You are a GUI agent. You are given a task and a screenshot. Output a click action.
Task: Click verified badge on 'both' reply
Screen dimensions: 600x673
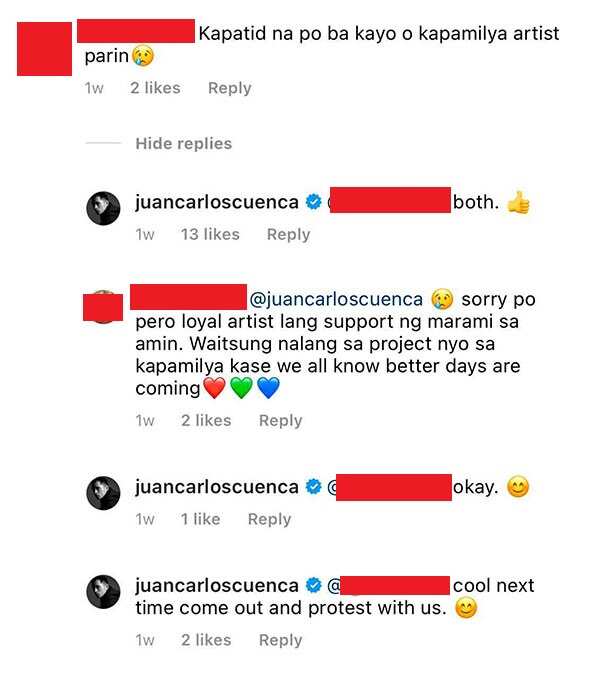tap(313, 202)
